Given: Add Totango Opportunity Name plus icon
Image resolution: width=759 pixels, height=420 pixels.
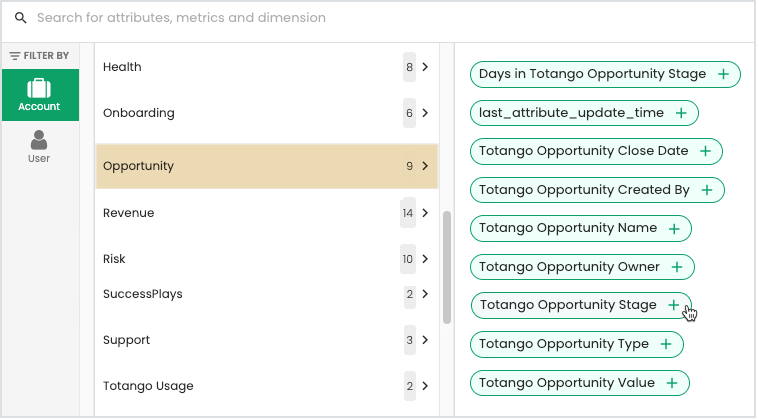Looking at the screenshot, I should click(x=674, y=228).
